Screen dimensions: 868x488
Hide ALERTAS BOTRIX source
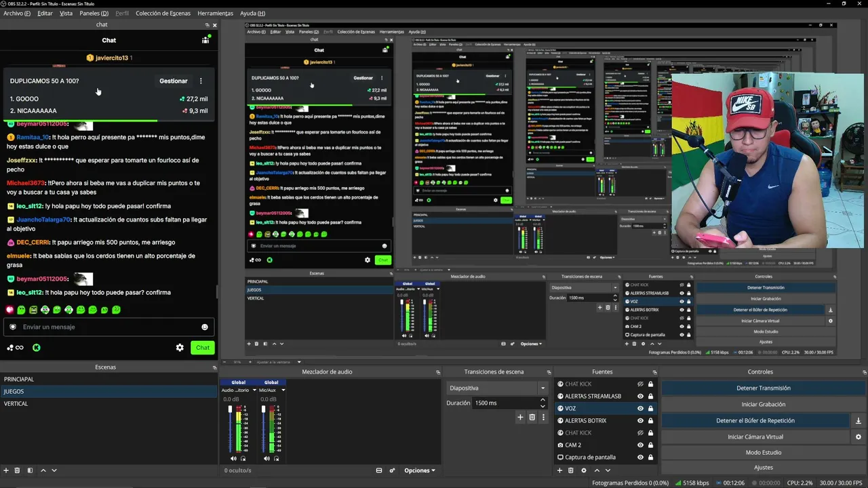pos(640,421)
